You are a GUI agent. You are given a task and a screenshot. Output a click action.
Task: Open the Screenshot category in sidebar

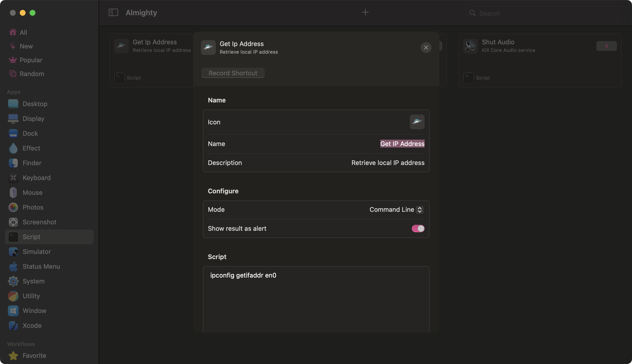click(x=39, y=222)
